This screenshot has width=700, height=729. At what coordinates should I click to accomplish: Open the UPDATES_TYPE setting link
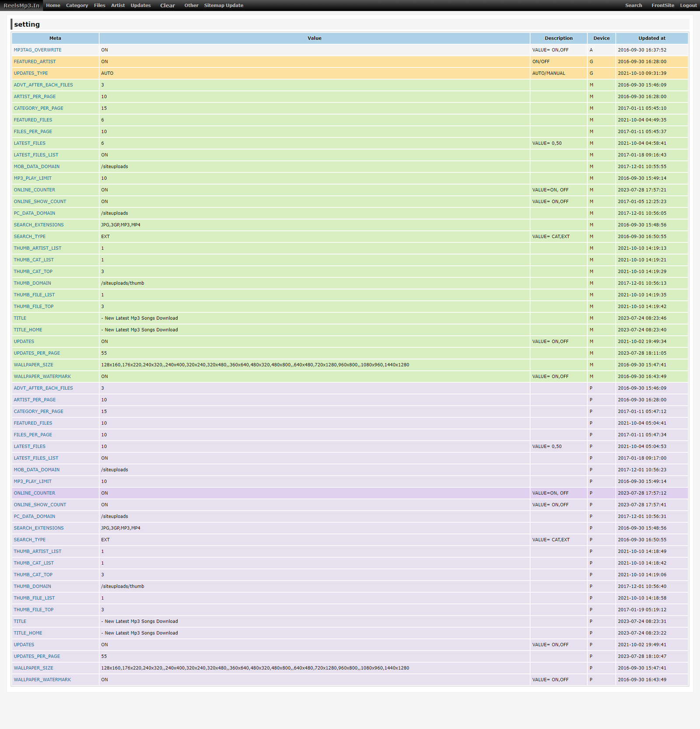31,73
